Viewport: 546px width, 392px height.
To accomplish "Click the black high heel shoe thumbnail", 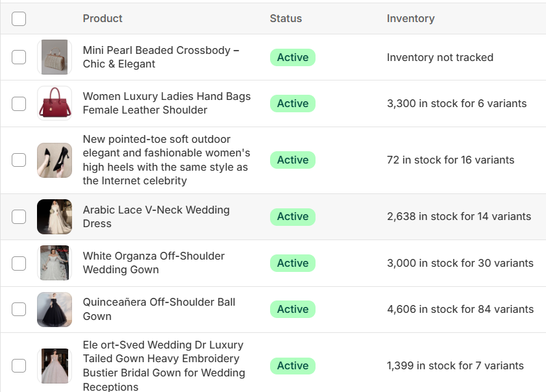I will pyautogui.click(x=55, y=160).
